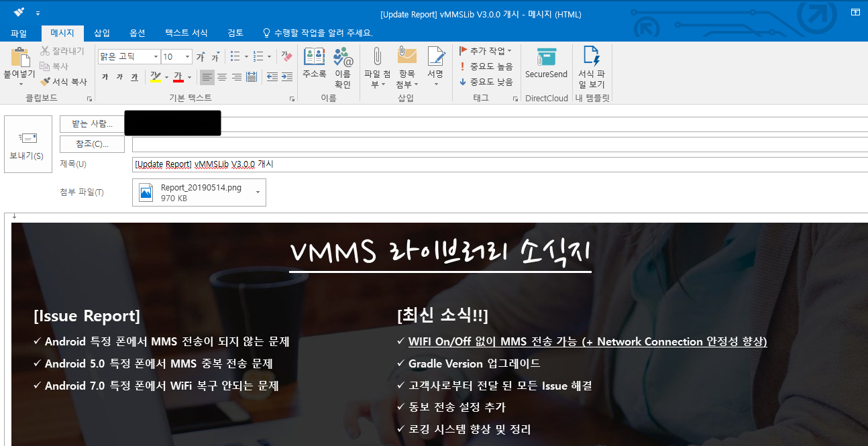Center align text

coord(222,77)
